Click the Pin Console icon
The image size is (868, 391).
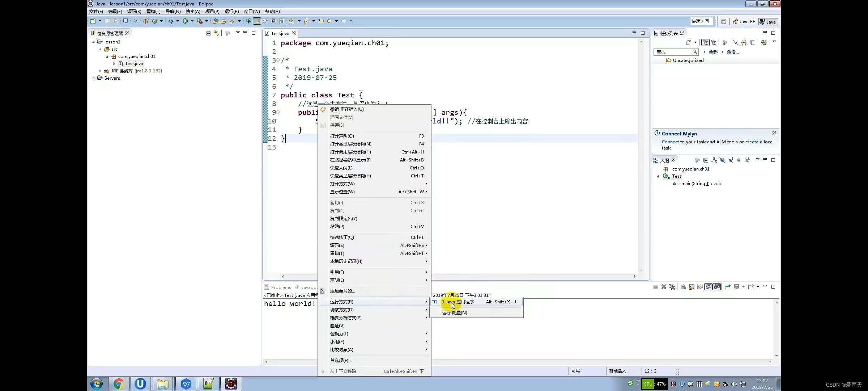click(728, 287)
